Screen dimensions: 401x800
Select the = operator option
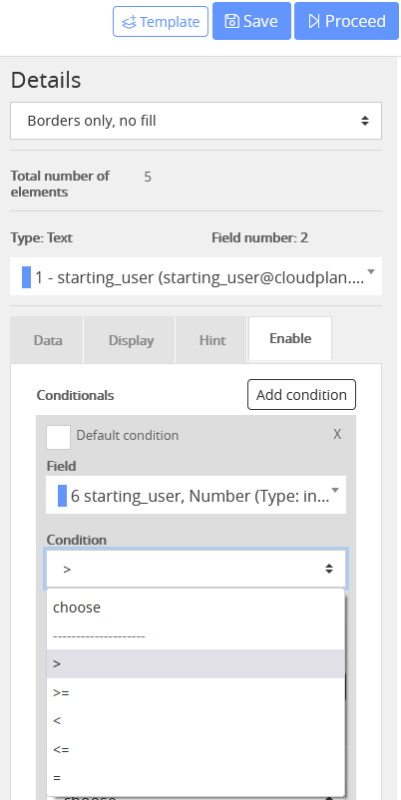(196, 778)
